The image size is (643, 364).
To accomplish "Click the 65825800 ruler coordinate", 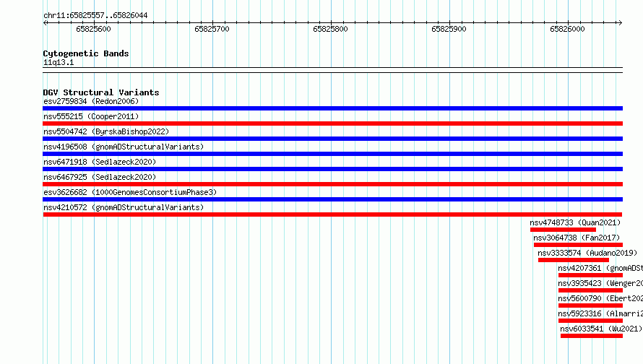I will (330, 29).
